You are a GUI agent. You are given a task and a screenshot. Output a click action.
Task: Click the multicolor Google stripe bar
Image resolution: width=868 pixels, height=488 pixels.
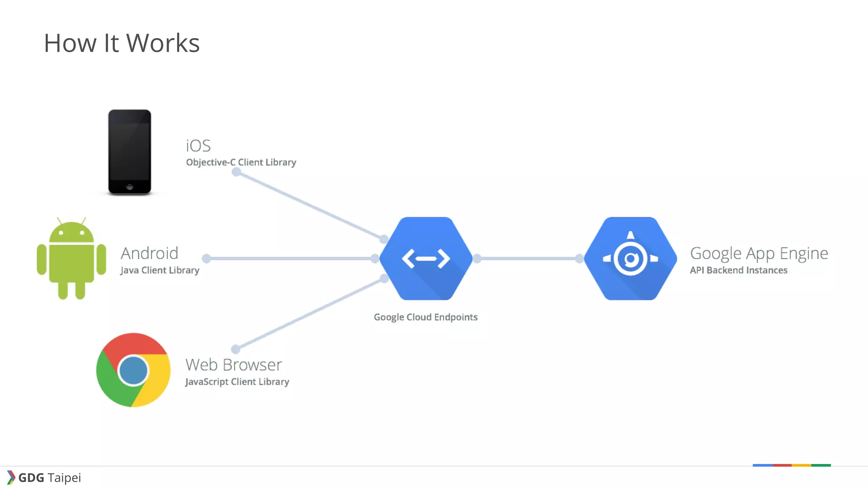point(791,465)
